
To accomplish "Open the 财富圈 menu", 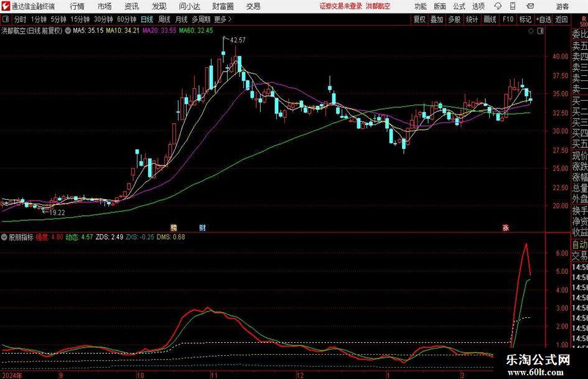I will click(x=223, y=6).
